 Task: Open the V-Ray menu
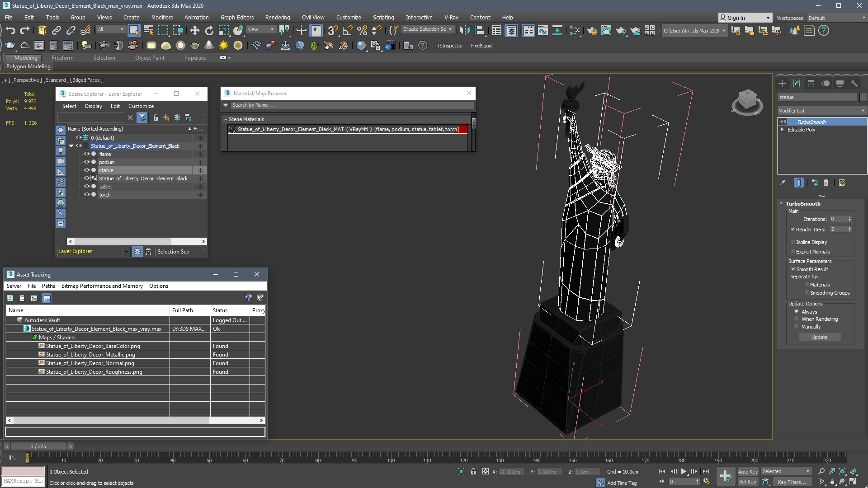[451, 18]
